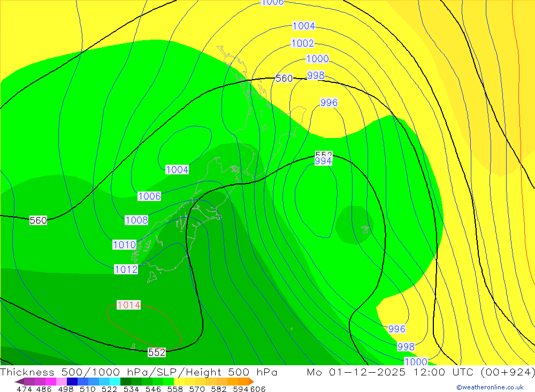Click the 1004 label above the 1006 on left

tap(177, 170)
